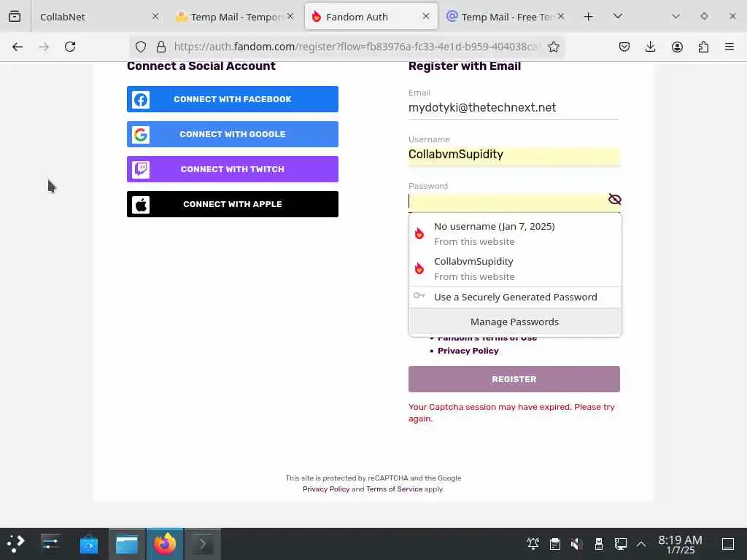The image size is (747, 560).
Task: Open notifications bell in system tray
Action: click(533, 544)
